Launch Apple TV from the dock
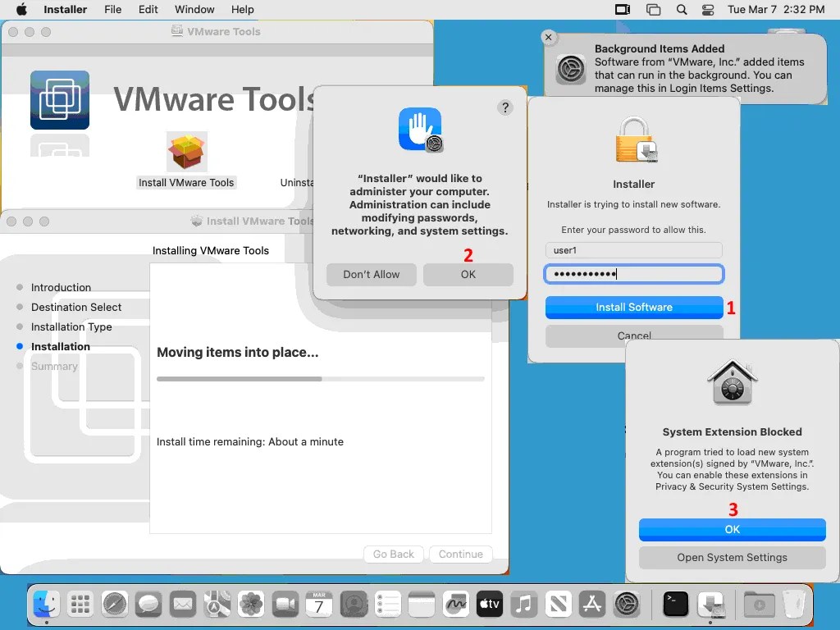Viewport: 840px width, 630px height. 490,605
